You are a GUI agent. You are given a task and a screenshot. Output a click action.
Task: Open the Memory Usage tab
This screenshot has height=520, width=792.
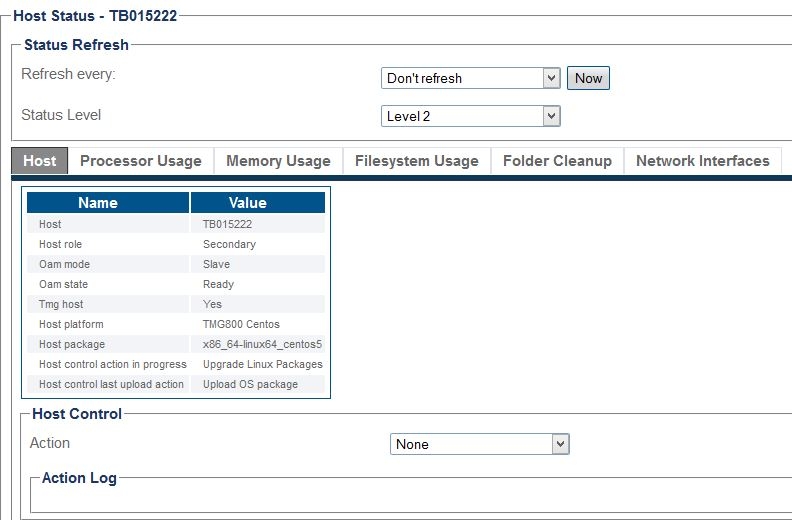click(x=278, y=161)
